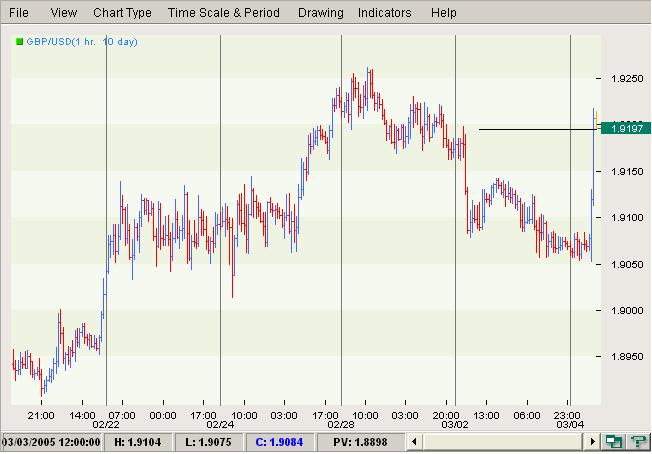Click the 02/24 date label on the time axis

(220, 424)
